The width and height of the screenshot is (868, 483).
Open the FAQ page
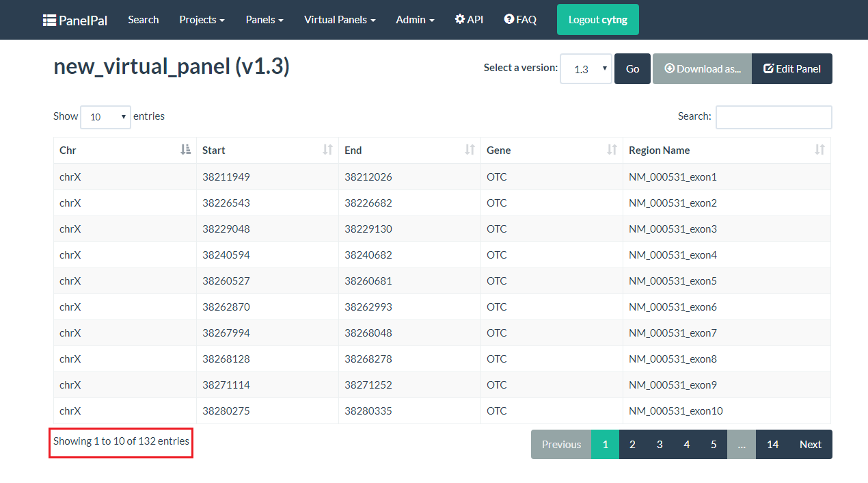point(520,20)
